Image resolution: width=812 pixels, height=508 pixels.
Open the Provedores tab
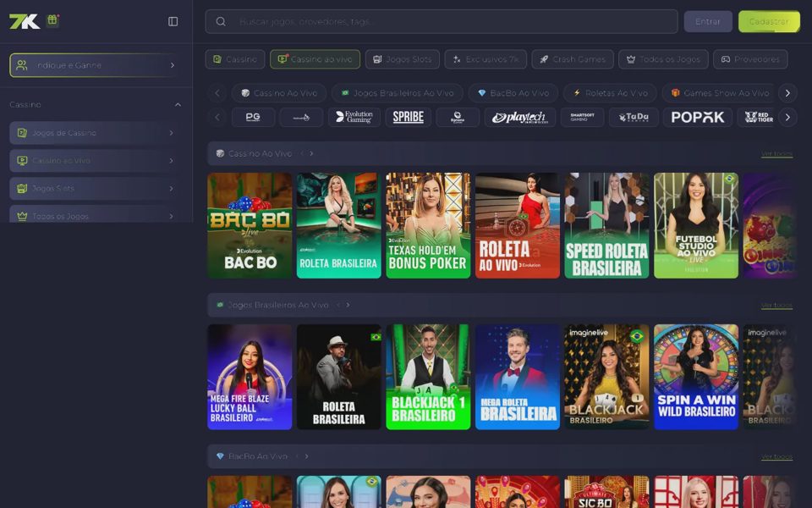(x=750, y=59)
